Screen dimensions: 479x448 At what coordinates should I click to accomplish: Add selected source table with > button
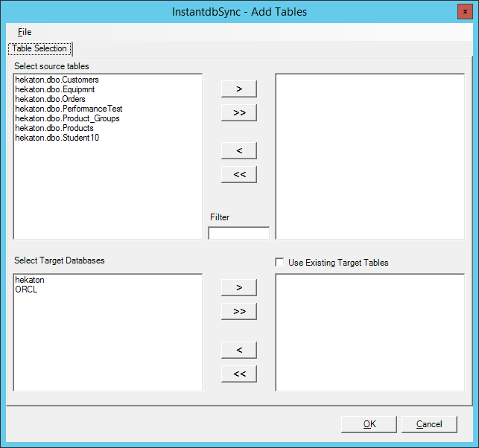click(239, 89)
